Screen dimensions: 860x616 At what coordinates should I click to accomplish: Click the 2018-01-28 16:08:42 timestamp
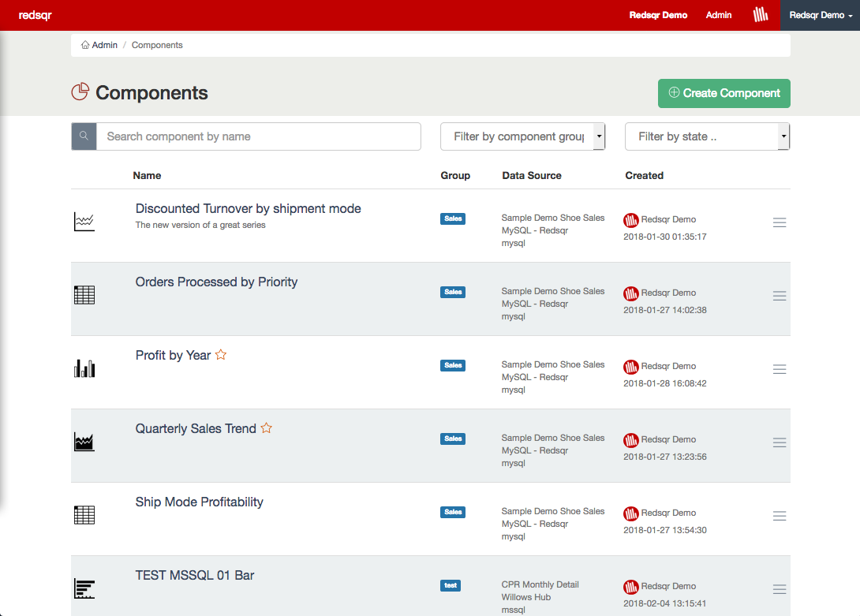pyautogui.click(x=665, y=383)
